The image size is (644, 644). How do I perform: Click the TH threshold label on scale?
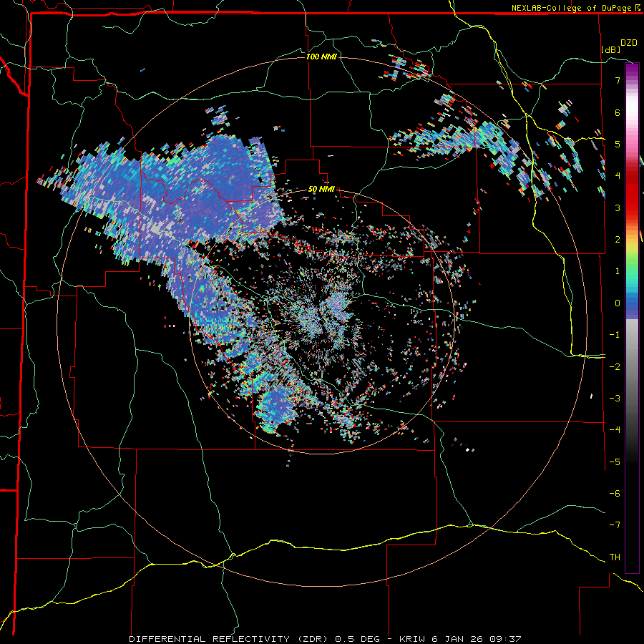pos(615,557)
